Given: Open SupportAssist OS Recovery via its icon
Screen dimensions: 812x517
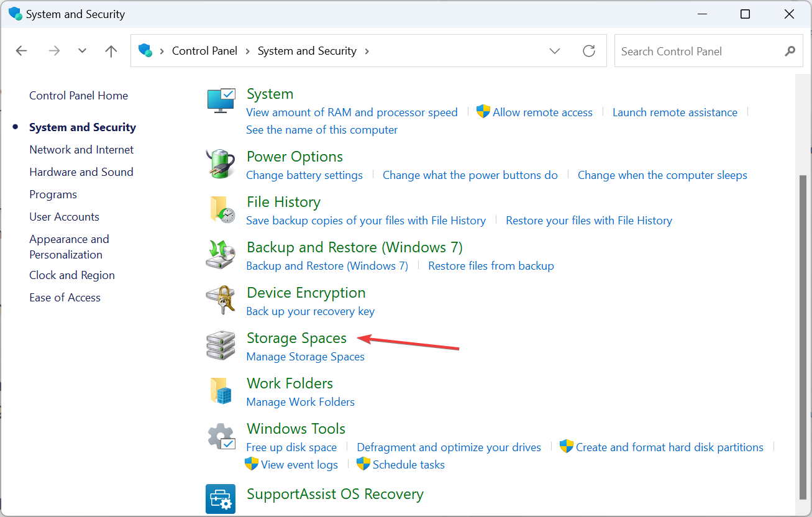Looking at the screenshot, I should pos(221,499).
